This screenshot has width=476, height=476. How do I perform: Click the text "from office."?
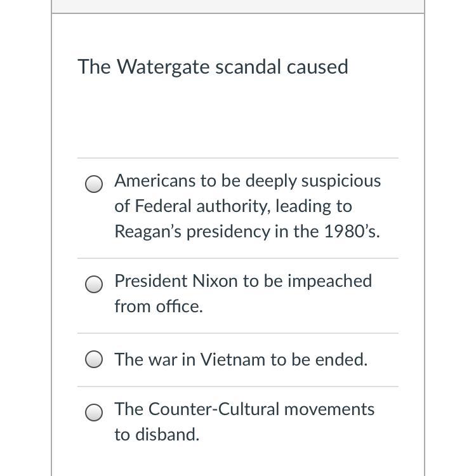pos(159,307)
